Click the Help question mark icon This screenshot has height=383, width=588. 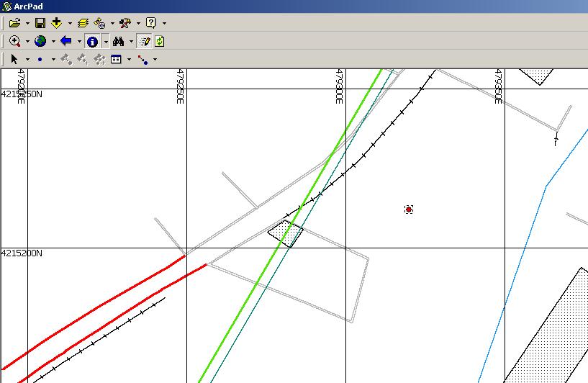pyautogui.click(x=150, y=23)
